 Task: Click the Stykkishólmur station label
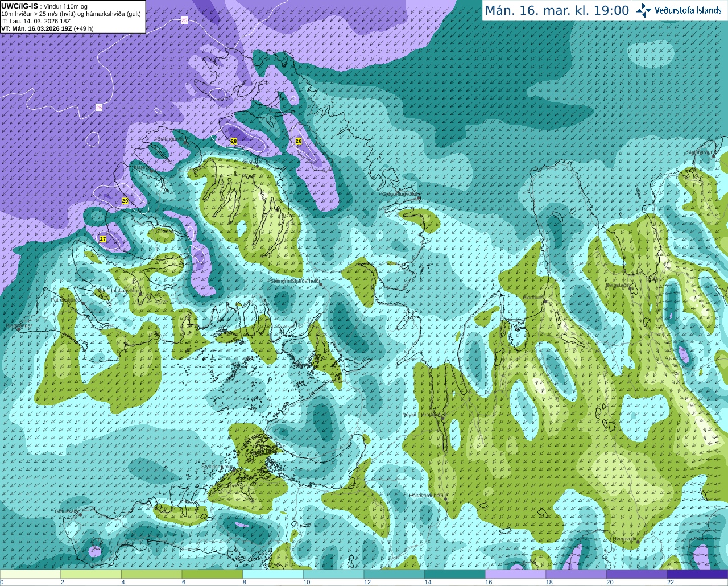(x=218, y=467)
